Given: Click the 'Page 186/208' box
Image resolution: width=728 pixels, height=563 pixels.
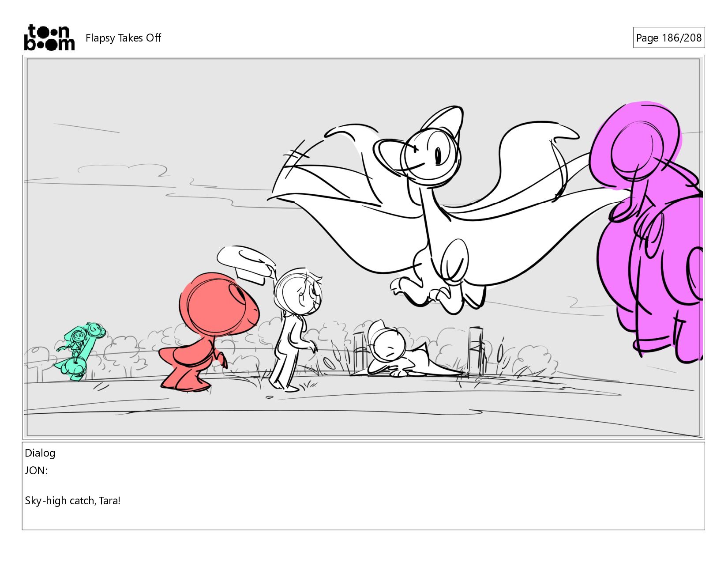Looking at the screenshot, I should 668,38.
